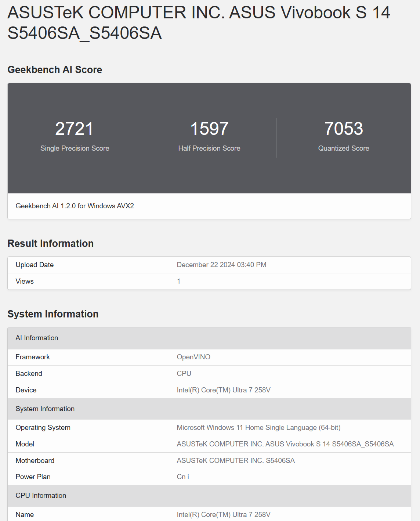This screenshot has width=420, height=521.
Task: Click the Quantized Score label
Action: [x=344, y=148]
